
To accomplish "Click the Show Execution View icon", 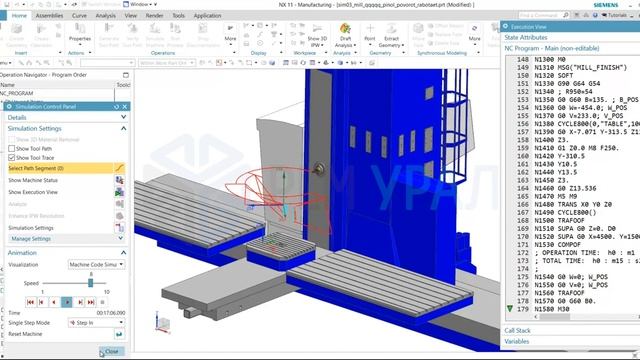I will pos(119,192).
